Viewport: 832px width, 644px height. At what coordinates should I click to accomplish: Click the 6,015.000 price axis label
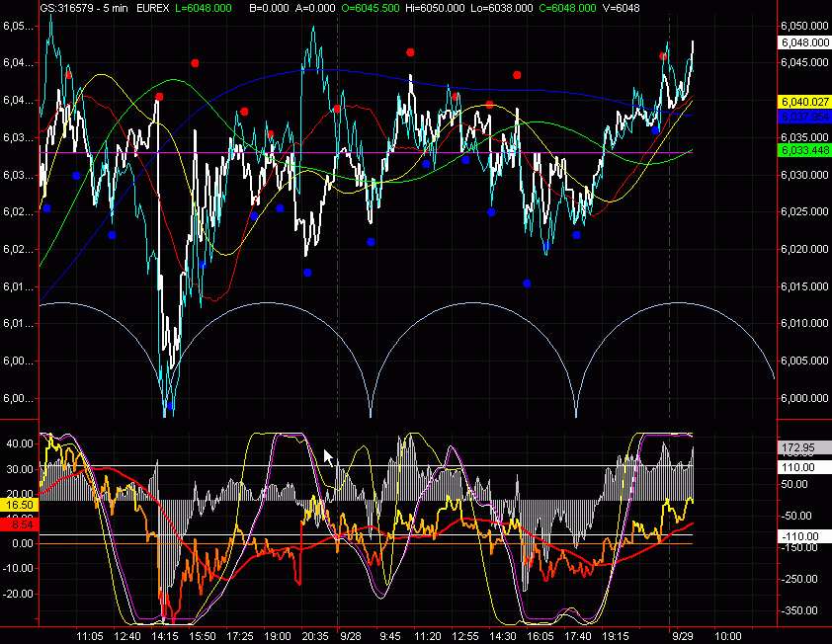(805, 286)
